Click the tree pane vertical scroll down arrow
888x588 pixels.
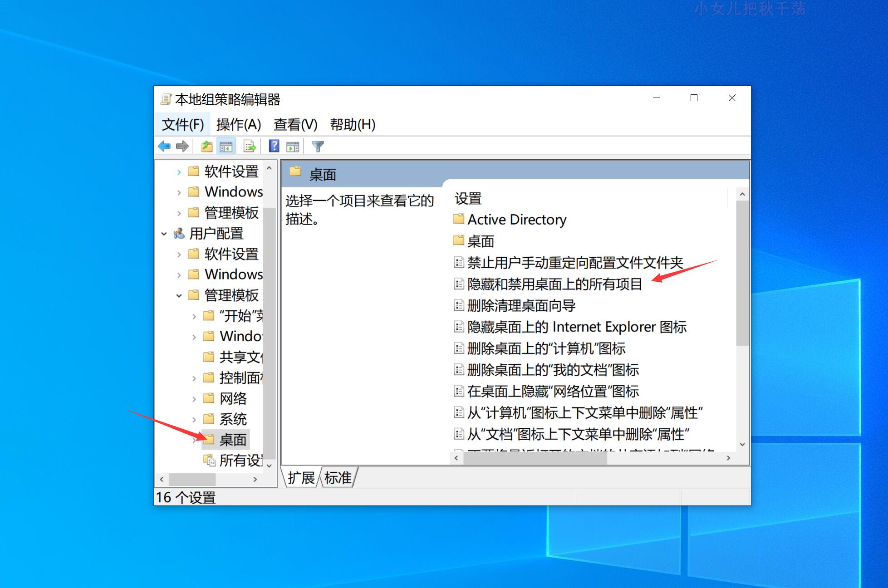(269, 465)
